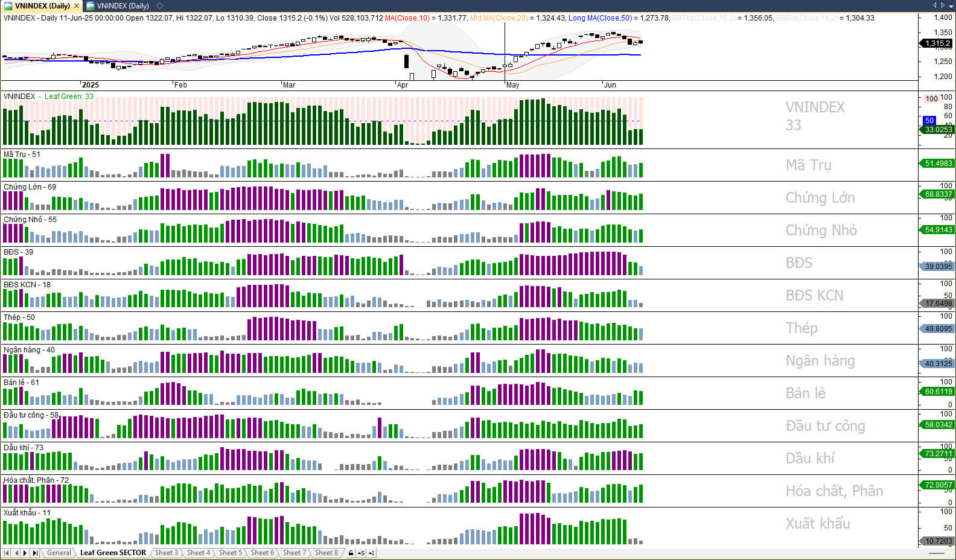
Task: Toggle the chart lock padlock icon
Action: (351, 553)
